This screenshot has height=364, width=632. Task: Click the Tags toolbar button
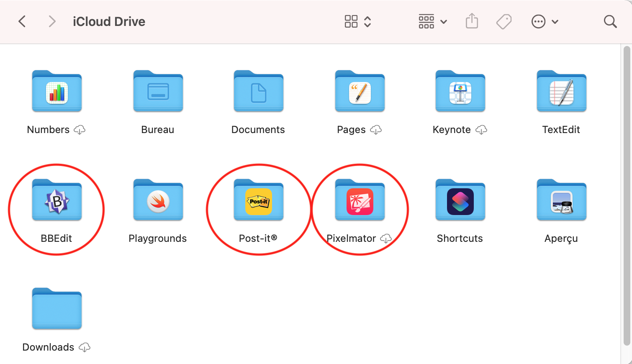(x=504, y=21)
